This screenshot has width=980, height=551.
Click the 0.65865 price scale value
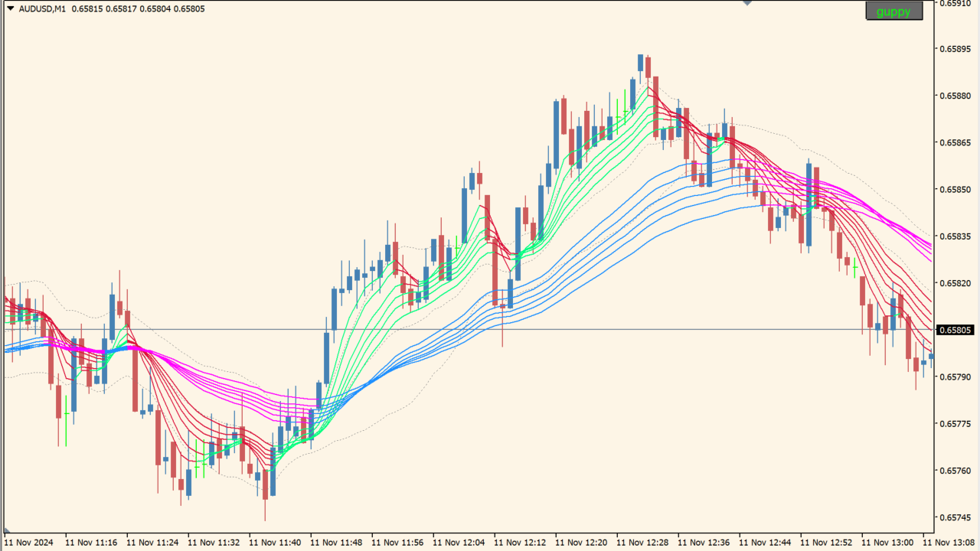[x=955, y=142]
